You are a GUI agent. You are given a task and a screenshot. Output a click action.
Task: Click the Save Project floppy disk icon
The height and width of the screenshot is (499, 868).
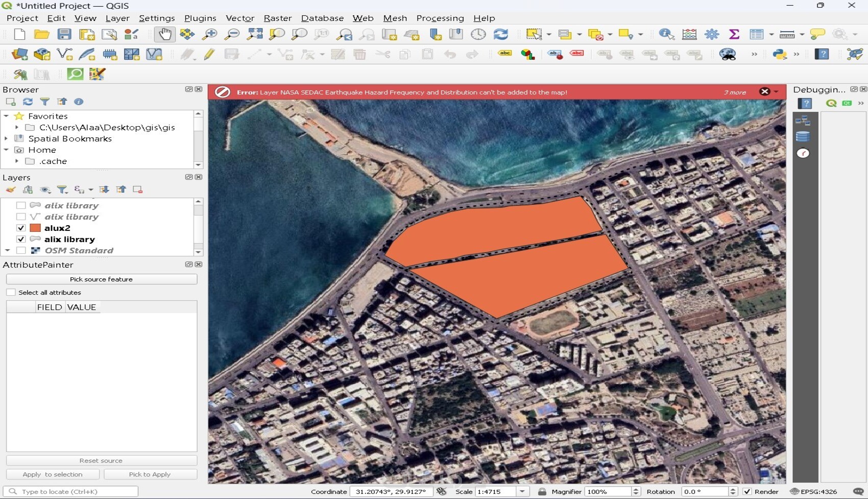[x=64, y=34]
